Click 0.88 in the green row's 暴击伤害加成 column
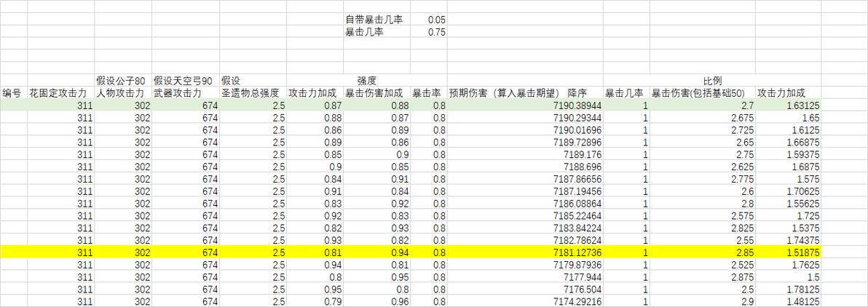Screen dimensions: 868x307 [376, 105]
